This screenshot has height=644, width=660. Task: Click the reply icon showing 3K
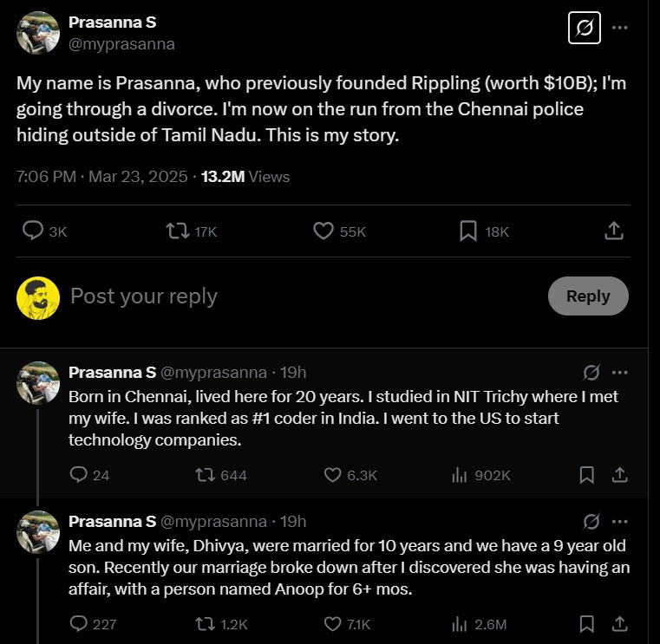pos(34,231)
